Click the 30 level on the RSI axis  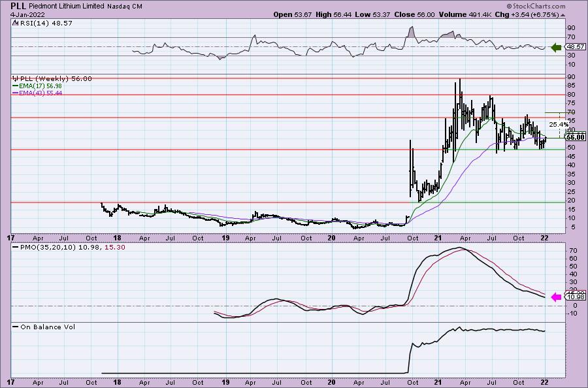[572, 56]
